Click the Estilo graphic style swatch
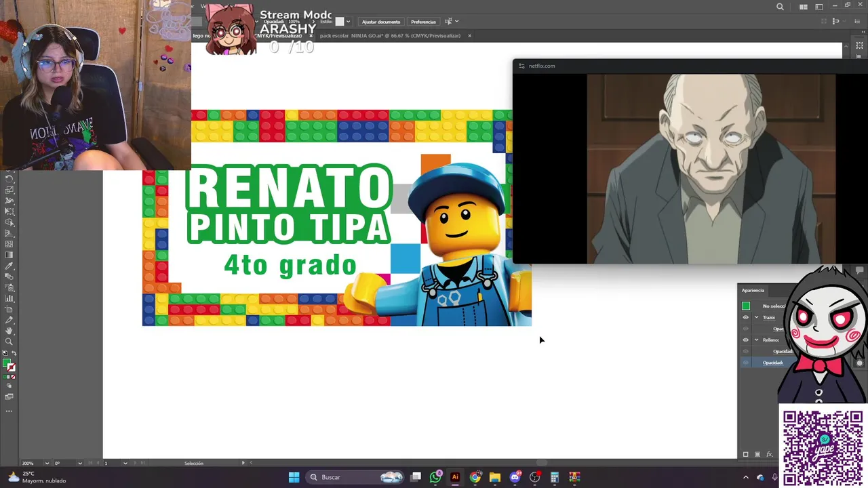The image size is (868, 488). pyautogui.click(x=340, y=21)
